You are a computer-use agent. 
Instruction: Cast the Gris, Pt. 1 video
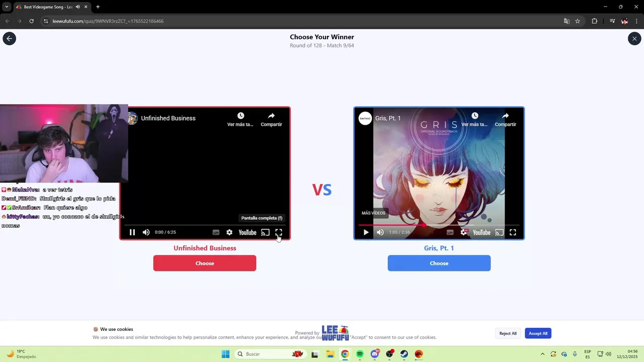click(499, 232)
